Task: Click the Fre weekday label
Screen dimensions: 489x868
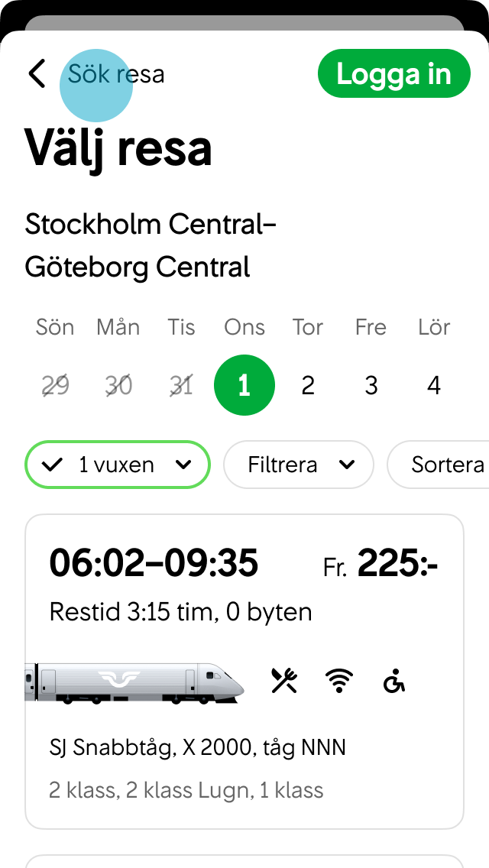Action: click(370, 327)
